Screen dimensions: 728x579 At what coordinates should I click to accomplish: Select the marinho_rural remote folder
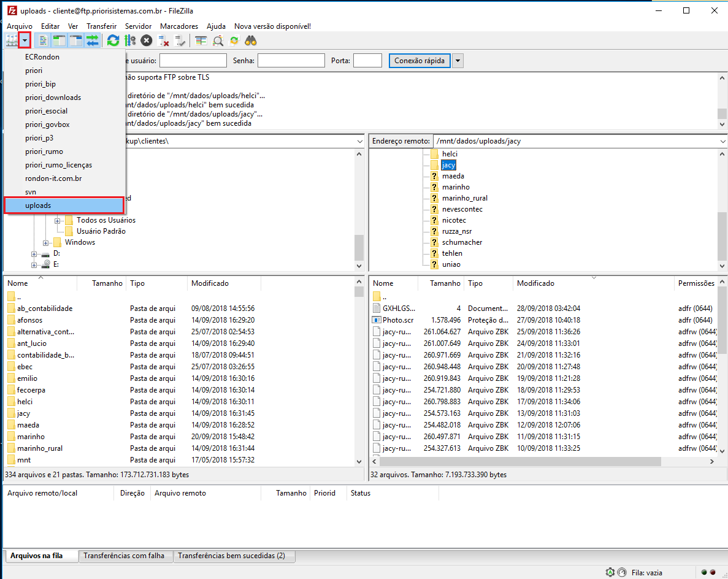click(465, 198)
